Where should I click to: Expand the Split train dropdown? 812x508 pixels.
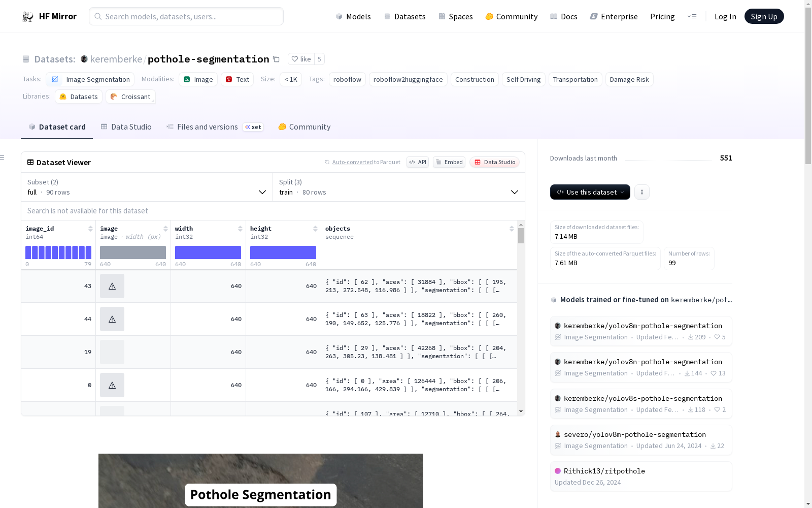pyautogui.click(x=398, y=187)
